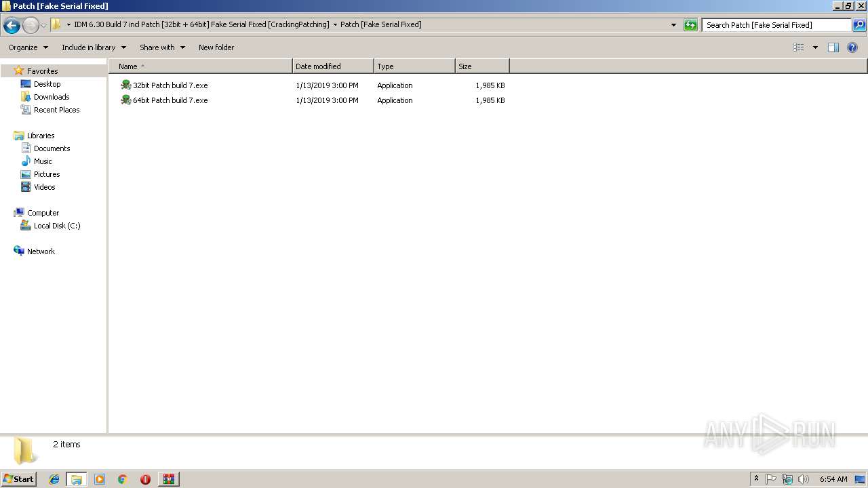Click the search magnifier icon
Screen dimensions: 868x488
[859, 25]
